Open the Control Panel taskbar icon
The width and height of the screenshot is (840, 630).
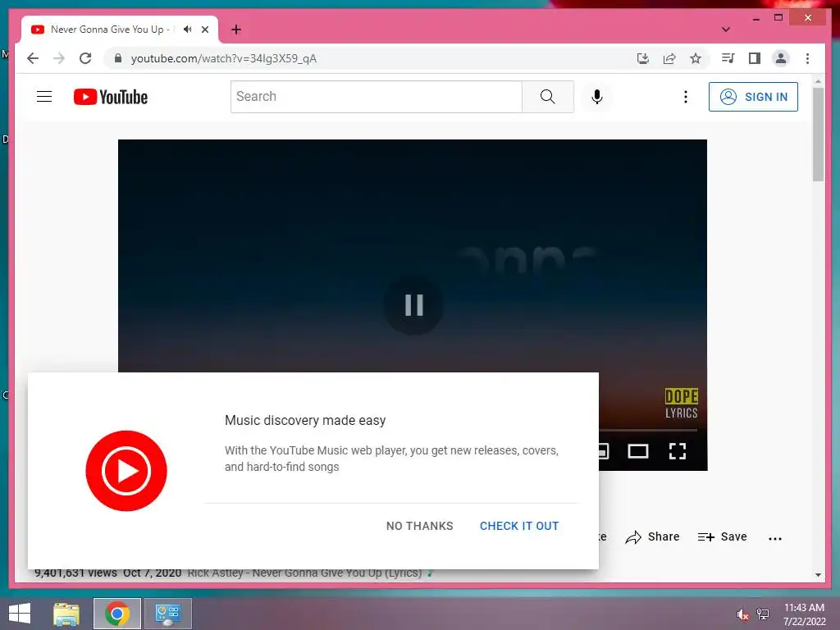167,614
